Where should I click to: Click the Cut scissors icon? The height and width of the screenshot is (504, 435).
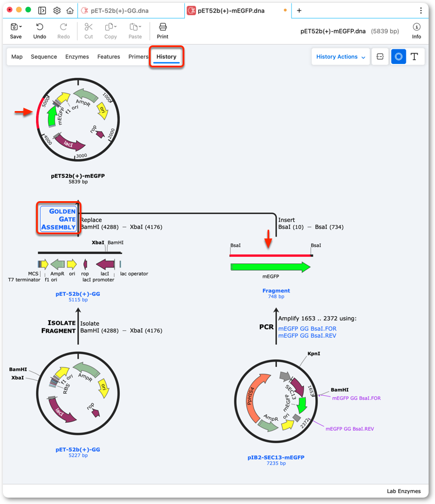88,27
